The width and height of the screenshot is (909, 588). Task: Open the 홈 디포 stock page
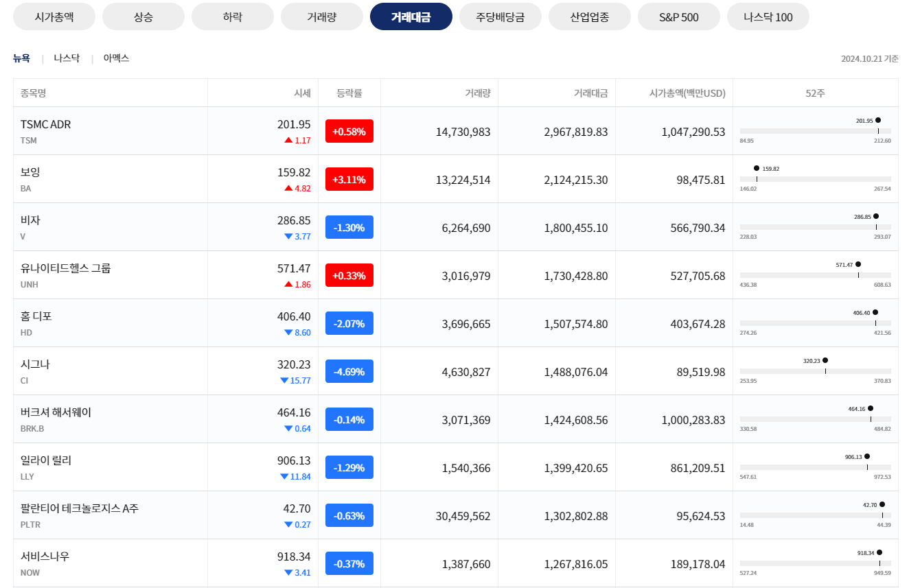click(36, 316)
